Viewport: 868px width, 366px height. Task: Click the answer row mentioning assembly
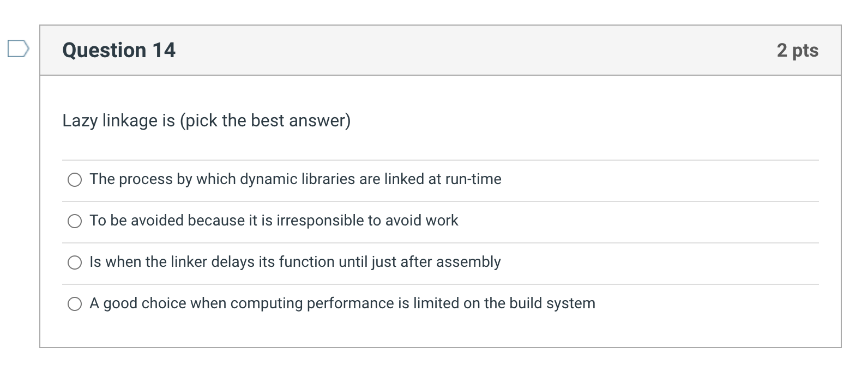click(x=295, y=262)
